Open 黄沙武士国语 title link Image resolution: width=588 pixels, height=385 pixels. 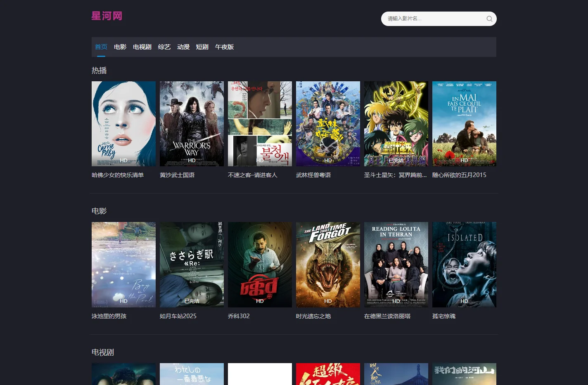point(177,175)
